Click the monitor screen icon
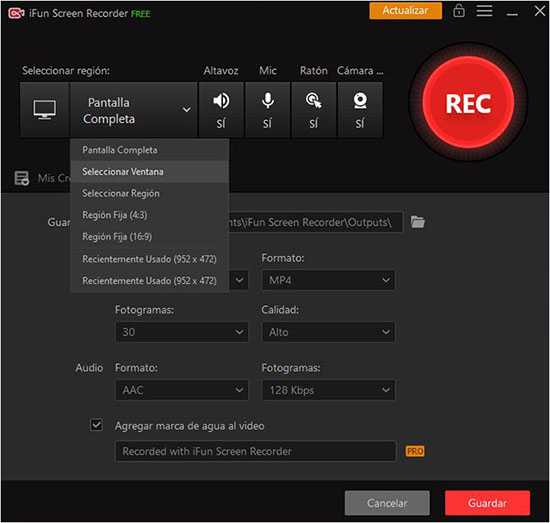This screenshot has width=550, height=523. click(x=45, y=110)
